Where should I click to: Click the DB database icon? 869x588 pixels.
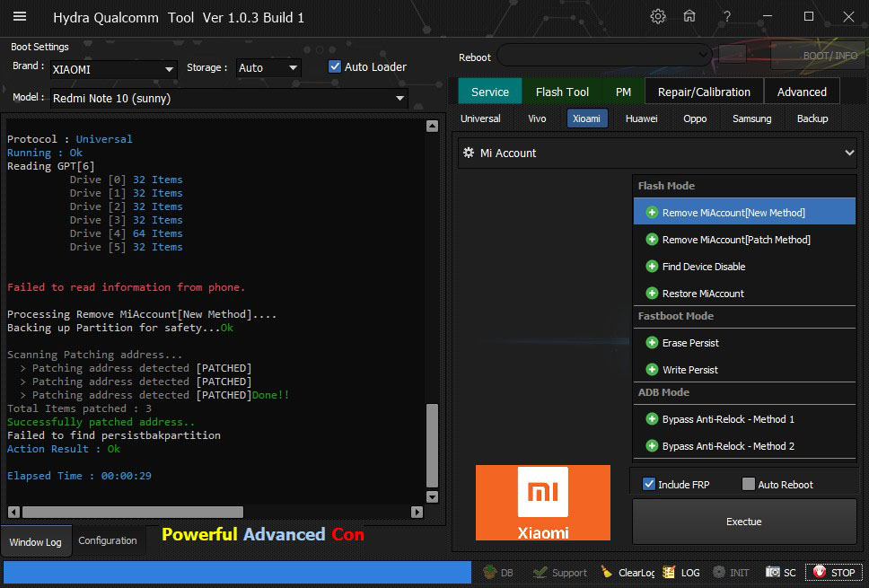coord(491,573)
